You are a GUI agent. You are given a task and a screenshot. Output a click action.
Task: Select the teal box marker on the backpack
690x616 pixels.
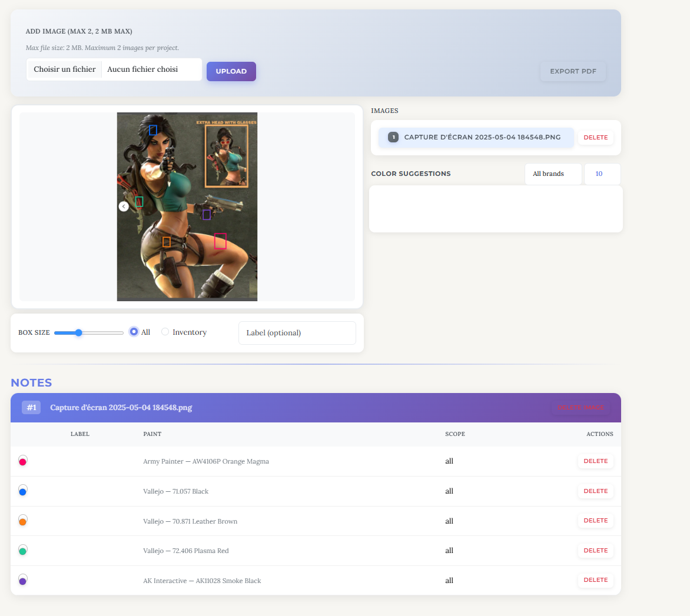click(140, 202)
